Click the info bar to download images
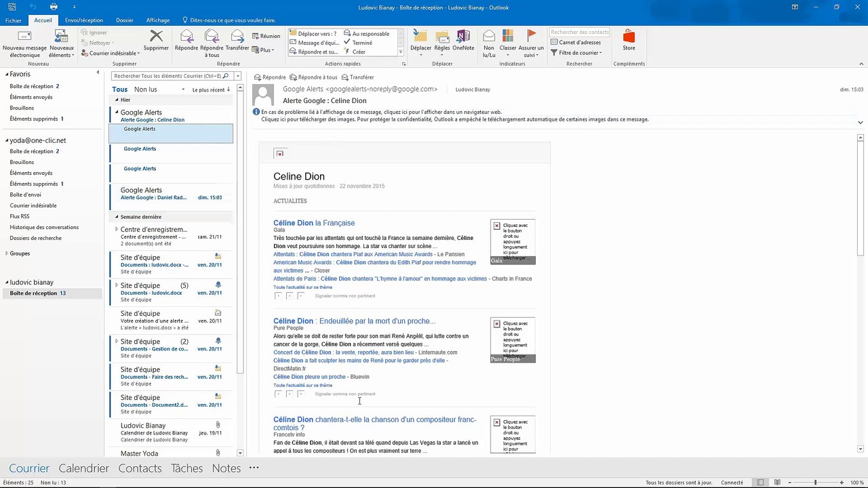Image resolution: width=868 pixels, height=488 pixels. point(454,119)
